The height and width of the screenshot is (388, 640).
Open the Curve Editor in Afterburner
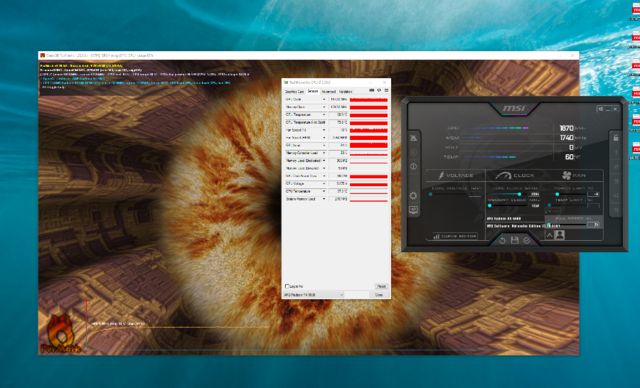tap(455, 237)
